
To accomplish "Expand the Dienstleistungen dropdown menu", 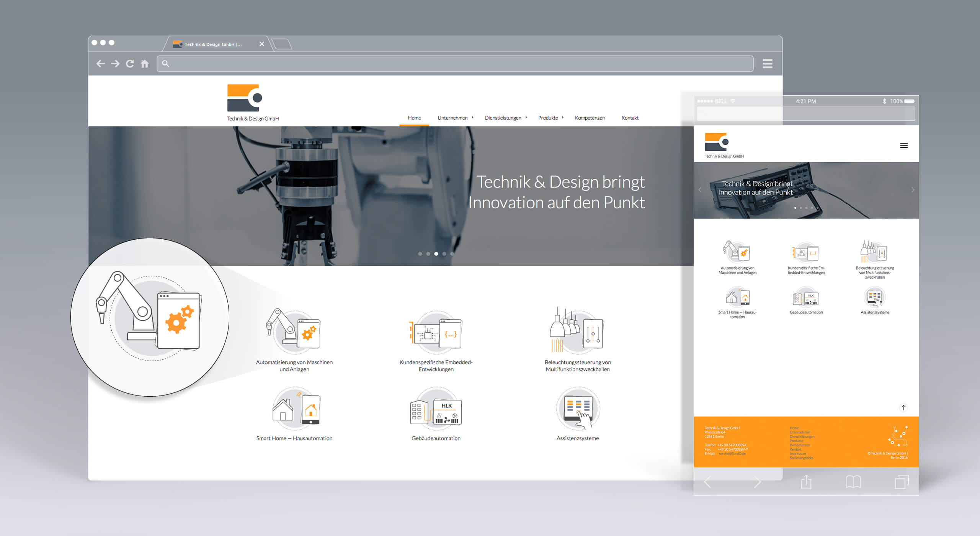I will pyautogui.click(x=505, y=118).
